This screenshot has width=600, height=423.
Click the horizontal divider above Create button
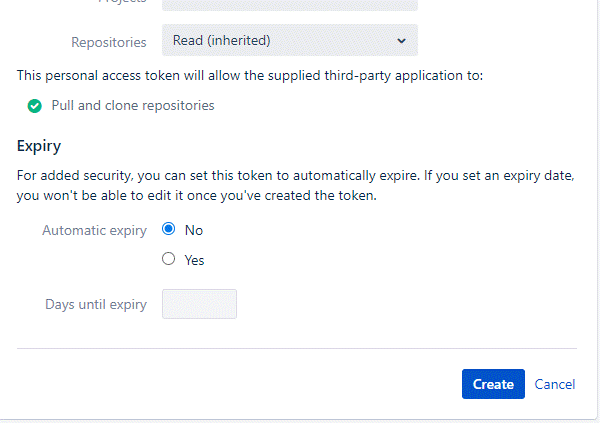point(297,348)
